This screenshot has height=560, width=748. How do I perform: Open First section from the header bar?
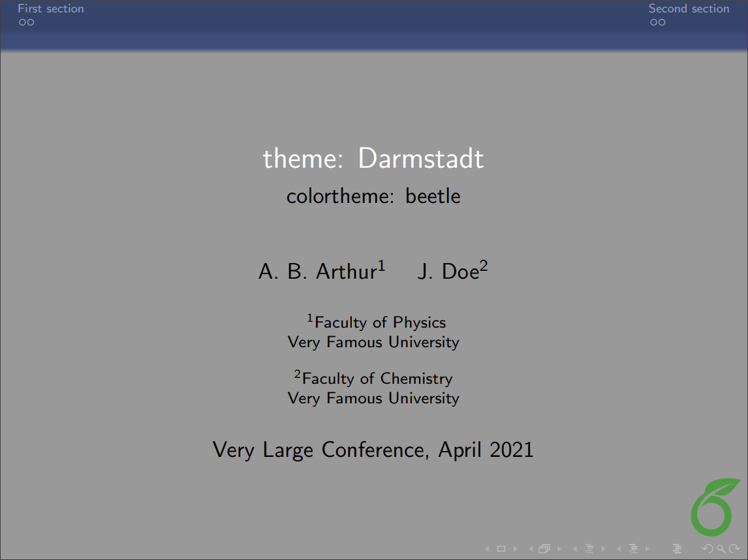(x=50, y=8)
